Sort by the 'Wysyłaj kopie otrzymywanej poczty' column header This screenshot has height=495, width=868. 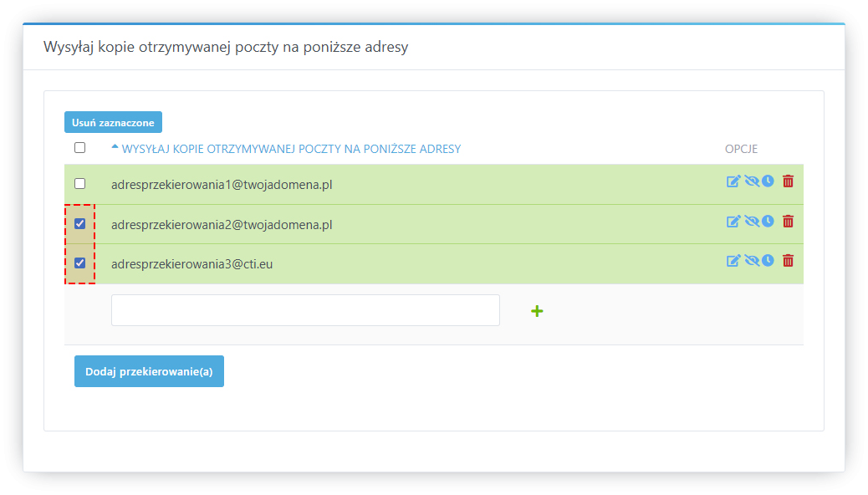[x=291, y=149]
